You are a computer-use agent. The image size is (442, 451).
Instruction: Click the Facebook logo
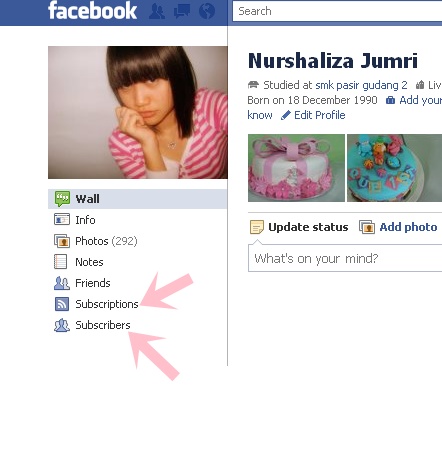pos(92,10)
